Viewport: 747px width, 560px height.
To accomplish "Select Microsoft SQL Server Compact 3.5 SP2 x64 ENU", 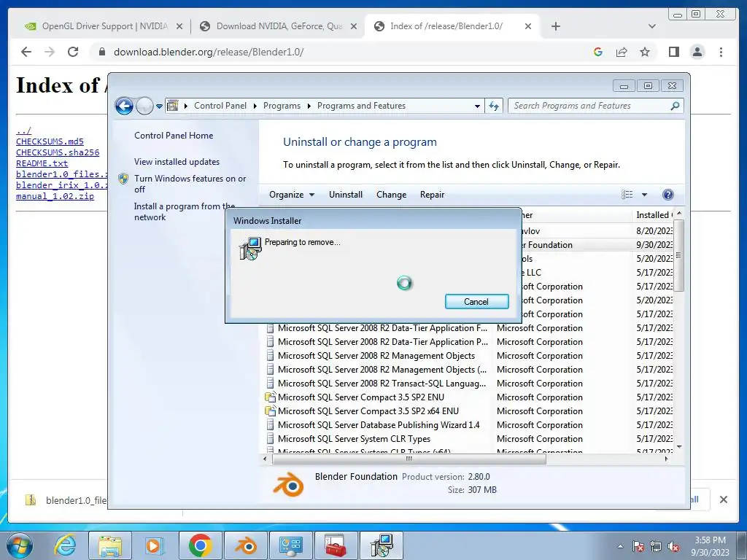I will pyautogui.click(x=368, y=411).
